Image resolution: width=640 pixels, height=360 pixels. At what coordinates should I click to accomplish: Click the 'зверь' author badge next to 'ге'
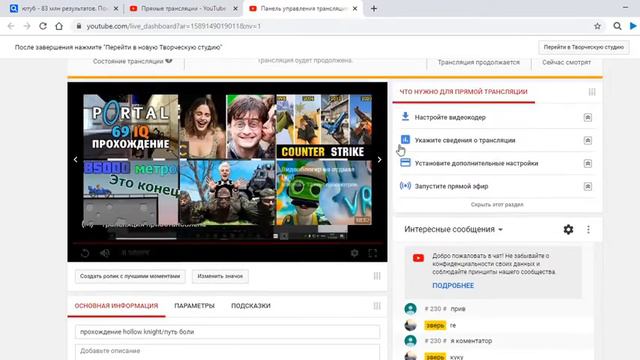[435, 325]
